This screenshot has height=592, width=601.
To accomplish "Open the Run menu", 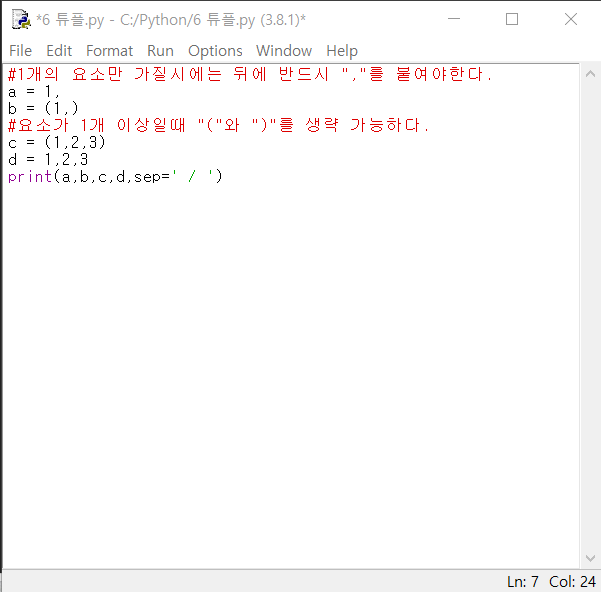I will tap(160, 51).
